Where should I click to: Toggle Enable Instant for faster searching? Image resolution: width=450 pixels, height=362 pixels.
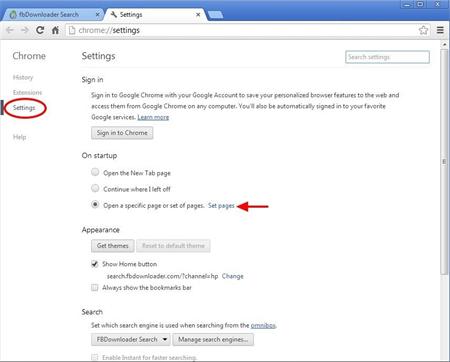[95, 357]
